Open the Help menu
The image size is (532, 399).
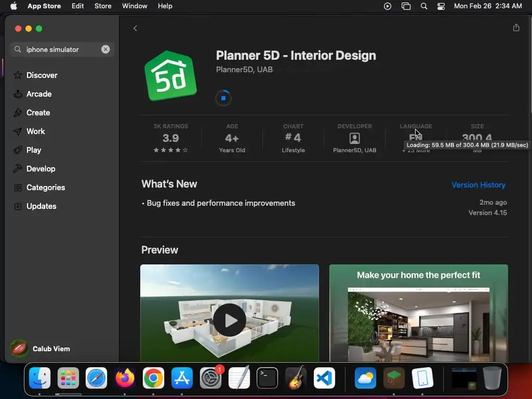tap(165, 6)
